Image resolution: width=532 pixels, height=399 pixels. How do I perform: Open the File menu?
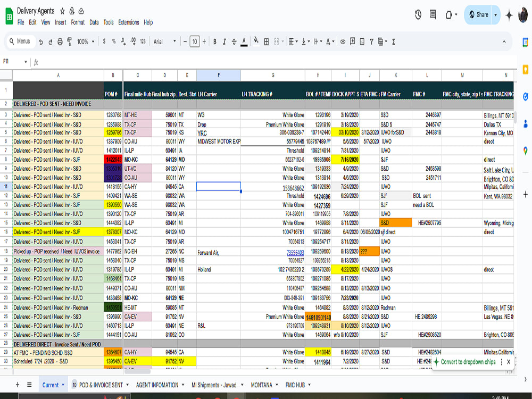coord(21,22)
